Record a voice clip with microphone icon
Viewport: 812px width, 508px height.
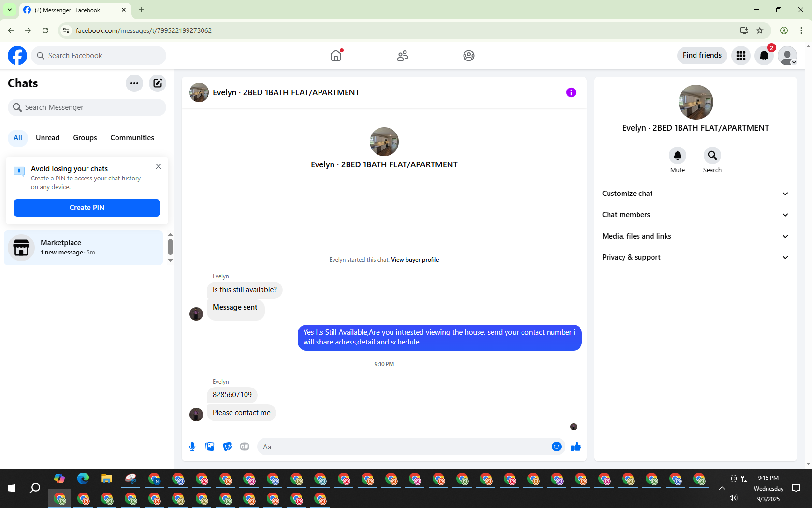[x=192, y=447]
